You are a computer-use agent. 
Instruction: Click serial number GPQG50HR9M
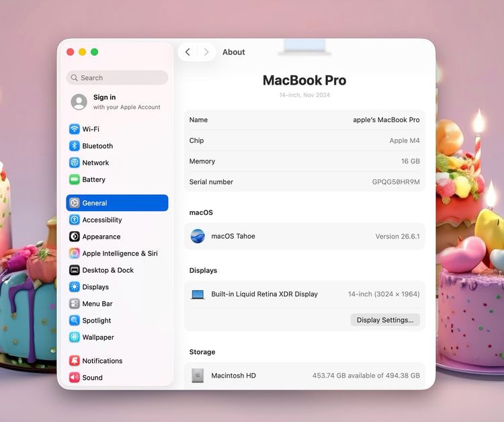click(x=396, y=182)
